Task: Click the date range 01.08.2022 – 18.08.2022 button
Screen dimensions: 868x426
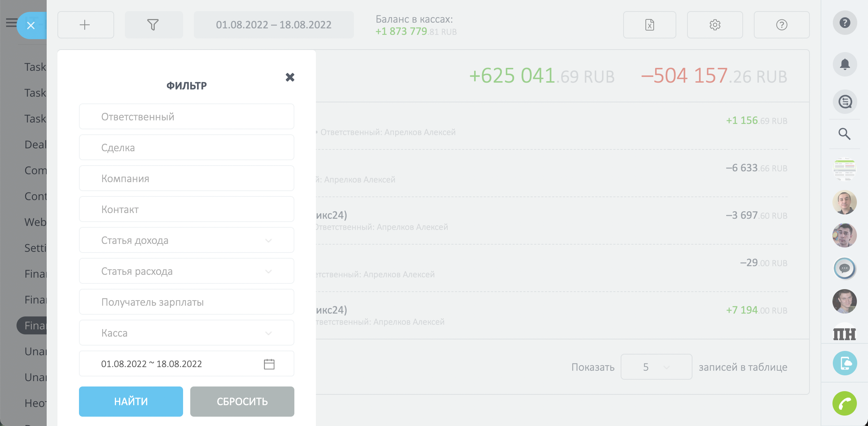Action: click(x=274, y=25)
